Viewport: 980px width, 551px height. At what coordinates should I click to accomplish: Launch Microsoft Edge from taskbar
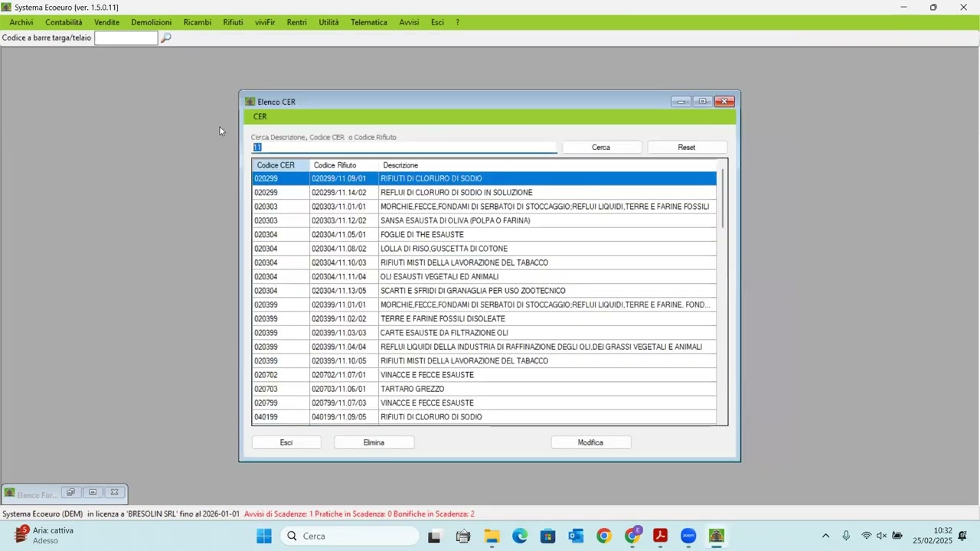click(x=520, y=536)
